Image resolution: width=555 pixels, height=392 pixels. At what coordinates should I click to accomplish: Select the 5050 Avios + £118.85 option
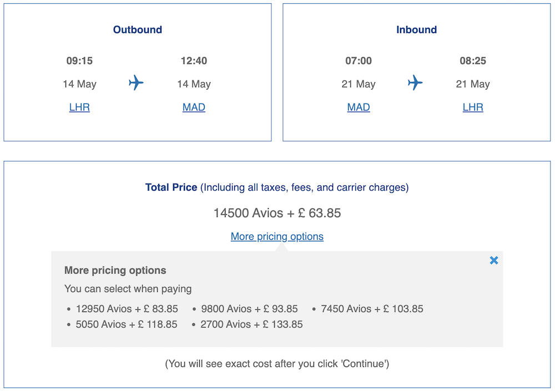[x=127, y=324]
